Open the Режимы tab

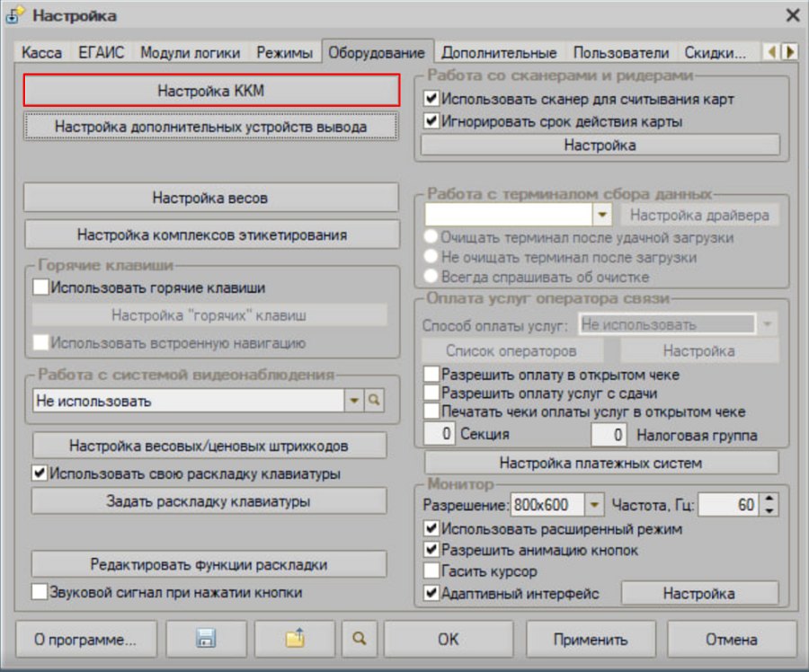(284, 53)
